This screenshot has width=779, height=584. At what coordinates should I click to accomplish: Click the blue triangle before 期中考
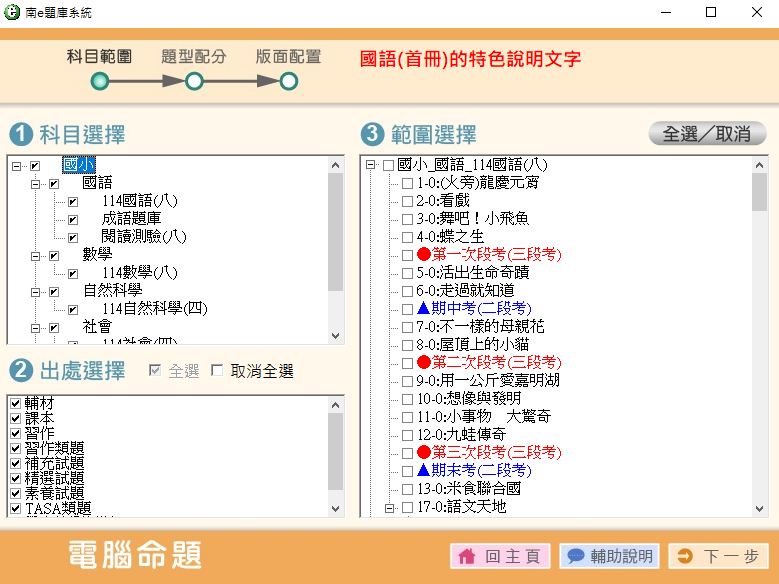(423, 308)
